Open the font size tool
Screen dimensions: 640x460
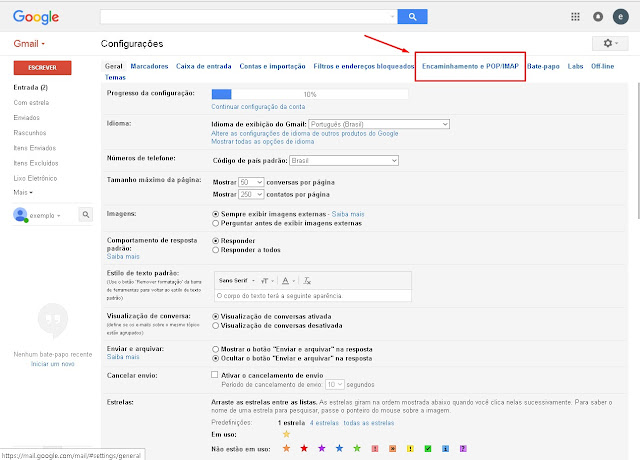(x=267, y=281)
